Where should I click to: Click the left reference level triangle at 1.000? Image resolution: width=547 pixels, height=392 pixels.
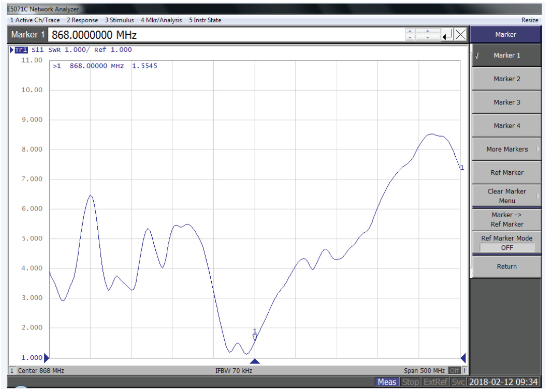[46, 358]
